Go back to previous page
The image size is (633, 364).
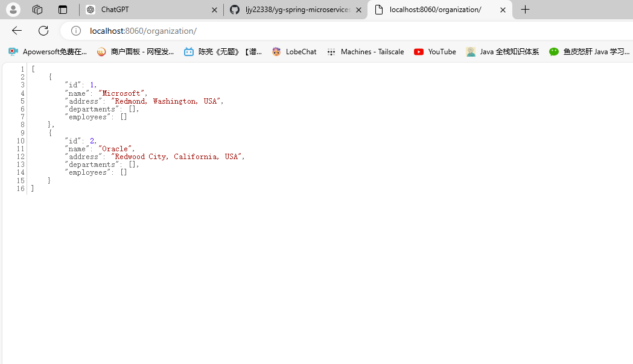pyautogui.click(x=17, y=31)
